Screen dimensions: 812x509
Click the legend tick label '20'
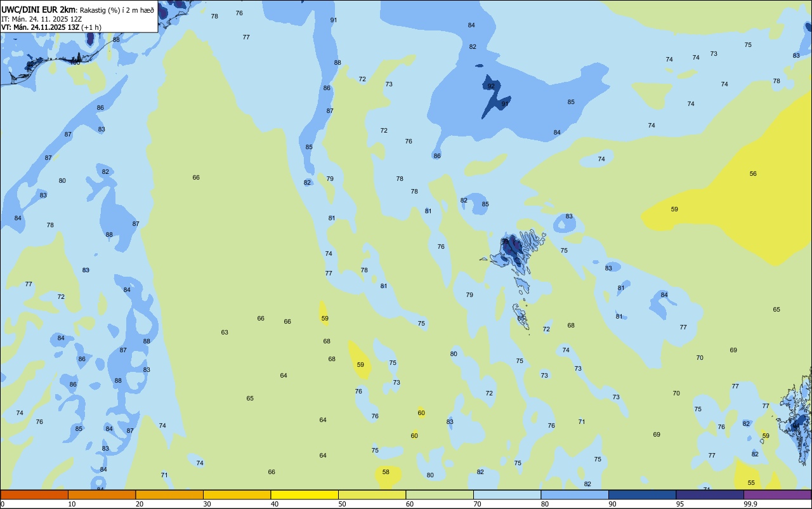point(140,504)
